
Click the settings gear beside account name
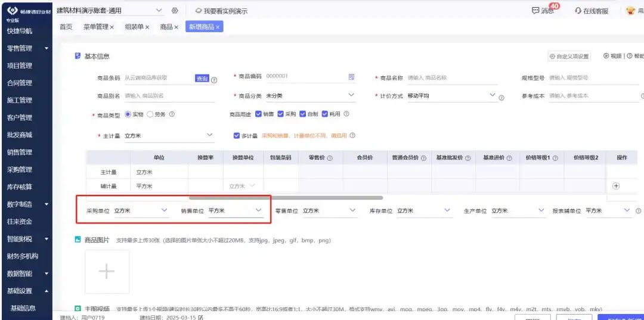point(175,11)
